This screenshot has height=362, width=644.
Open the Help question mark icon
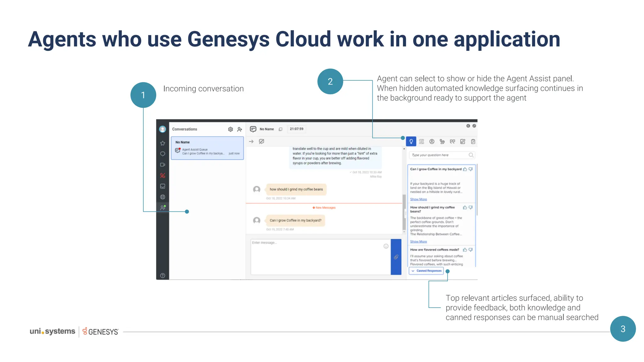coord(163,276)
